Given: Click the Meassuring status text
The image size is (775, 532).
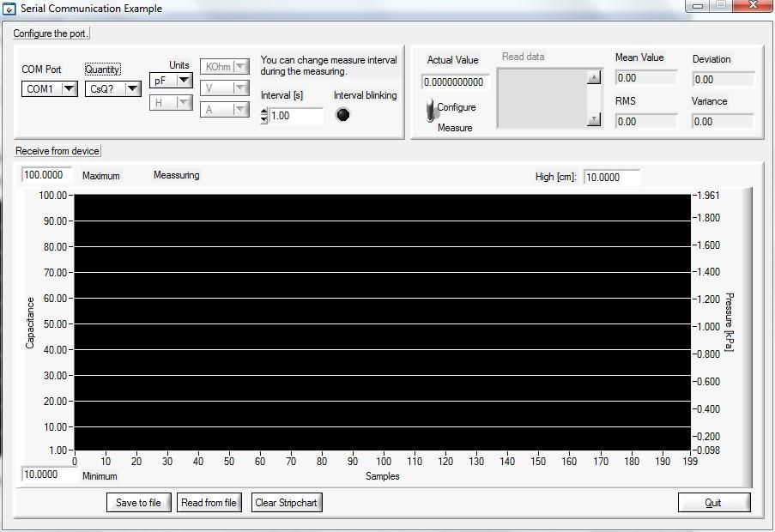Looking at the screenshot, I should 177,175.
